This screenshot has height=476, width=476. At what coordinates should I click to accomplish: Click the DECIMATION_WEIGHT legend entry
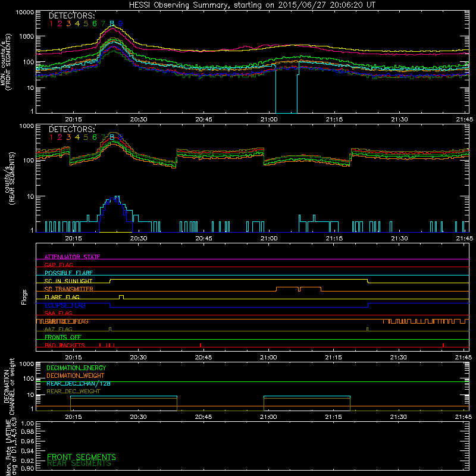pos(76,376)
